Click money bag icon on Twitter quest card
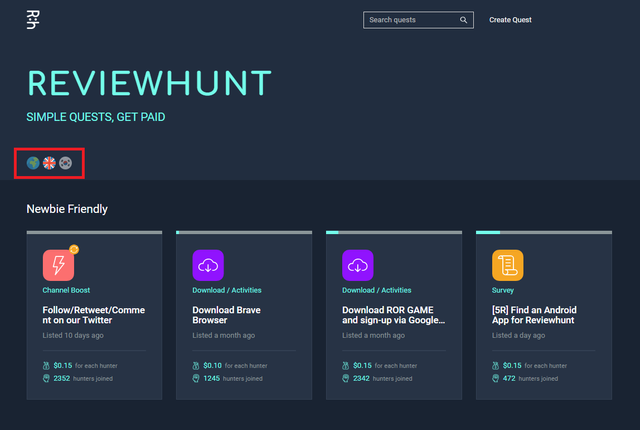This screenshot has height=430, width=640. click(x=46, y=366)
